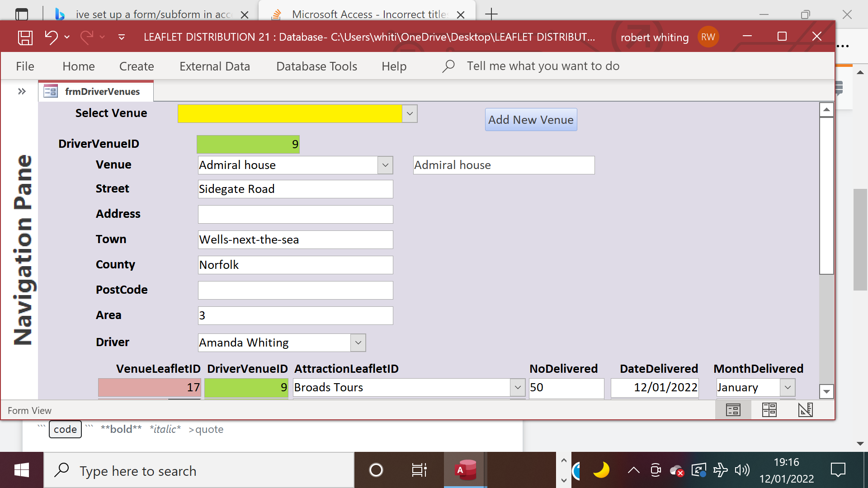Click the Add New Venue button
The height and width of the screenshot is (488, 868).
tap(531, 120)
